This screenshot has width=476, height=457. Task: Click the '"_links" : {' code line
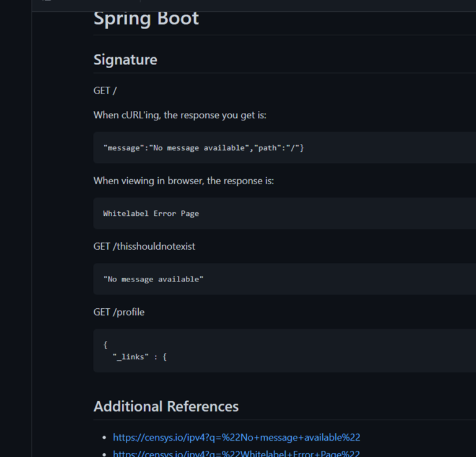click(139, 357)
